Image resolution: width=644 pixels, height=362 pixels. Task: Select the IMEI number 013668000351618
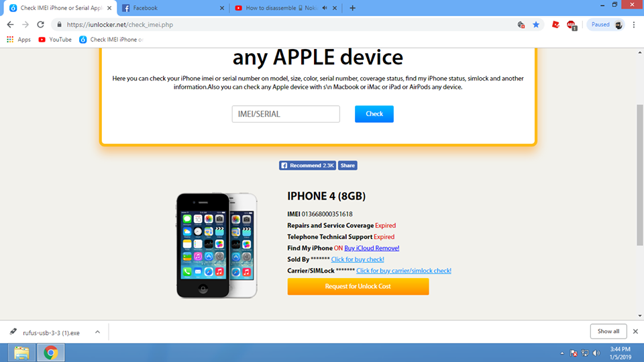327,214
